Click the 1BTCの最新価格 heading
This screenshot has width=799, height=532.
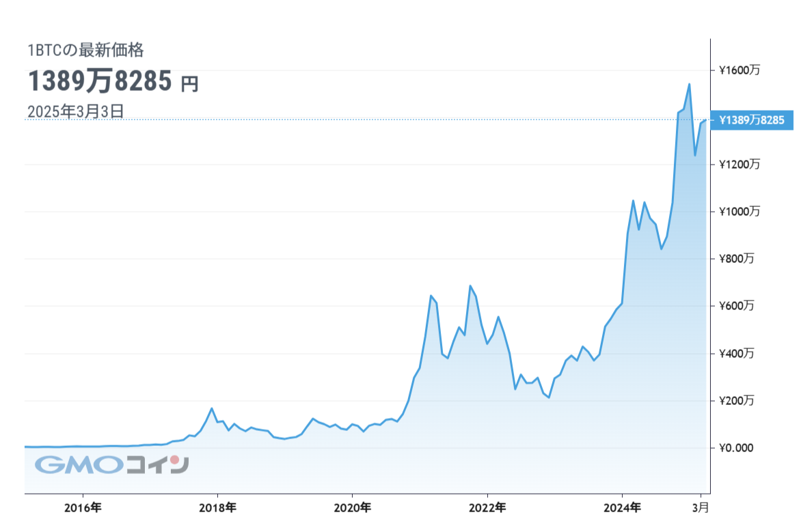tap(85, 51)
